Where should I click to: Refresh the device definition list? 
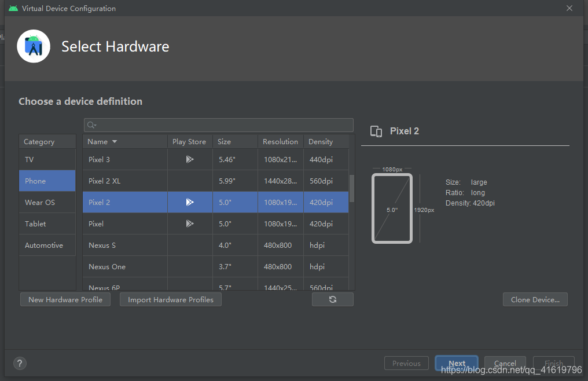click(332, 299)
